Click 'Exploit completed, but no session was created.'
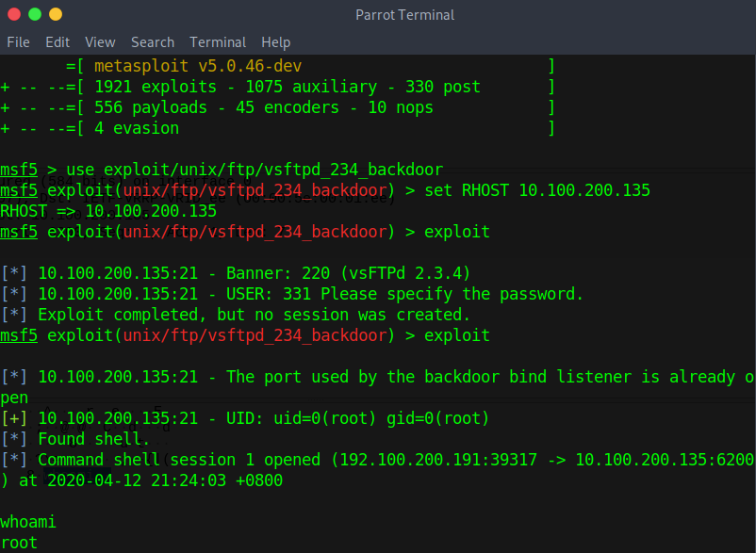 (x=255, y=315)
